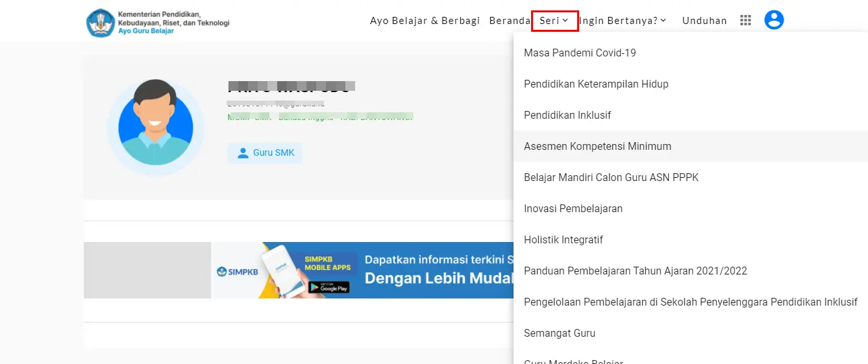Collapse the Seri dropdown menu
This screenshot has width=868, height=364.
(554, 21)
